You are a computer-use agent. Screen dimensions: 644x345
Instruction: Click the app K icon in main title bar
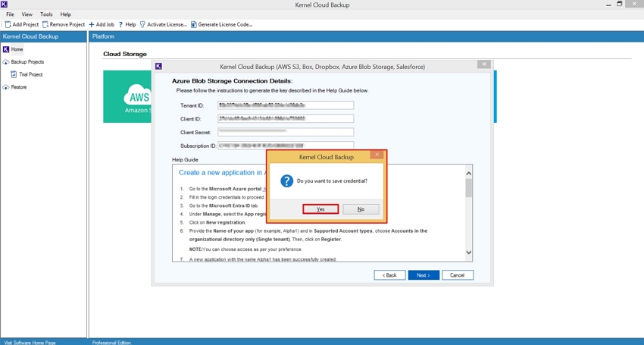point(4,5)
